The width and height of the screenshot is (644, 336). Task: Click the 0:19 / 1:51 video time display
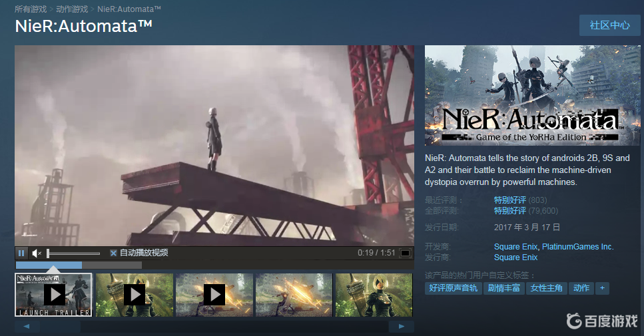(376, 253)
